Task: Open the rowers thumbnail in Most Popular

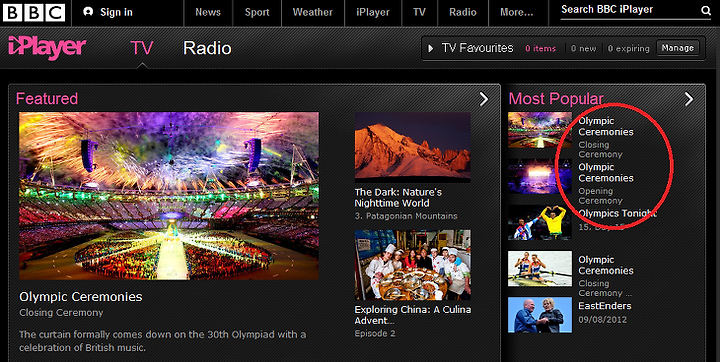Action: [540, 269]
